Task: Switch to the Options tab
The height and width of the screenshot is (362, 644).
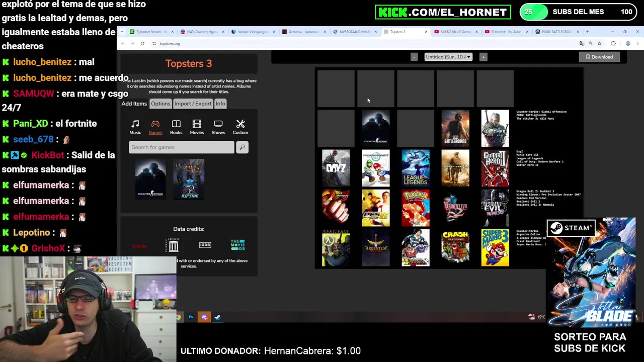Action: coord(160,104)
